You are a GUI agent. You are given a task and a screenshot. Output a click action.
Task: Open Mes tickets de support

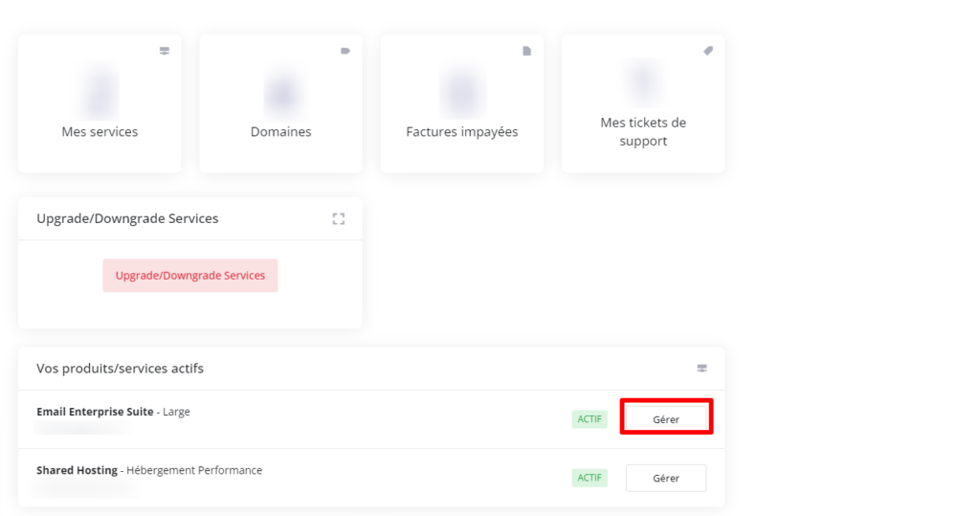click(643, 132)
